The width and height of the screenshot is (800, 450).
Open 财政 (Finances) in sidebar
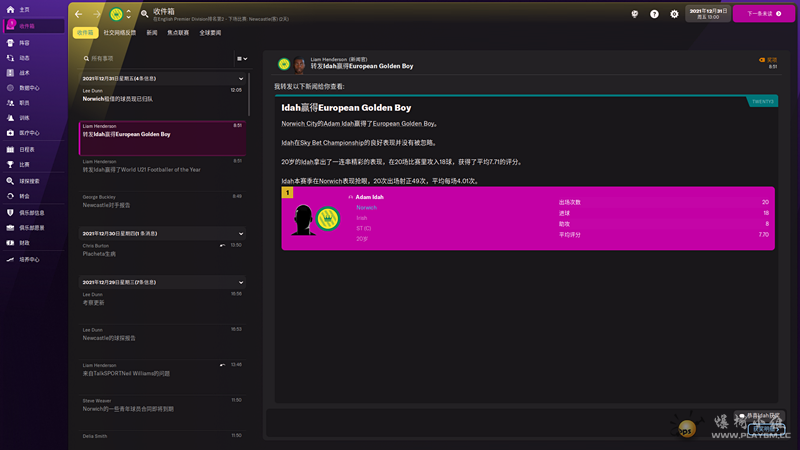[24, 242]
